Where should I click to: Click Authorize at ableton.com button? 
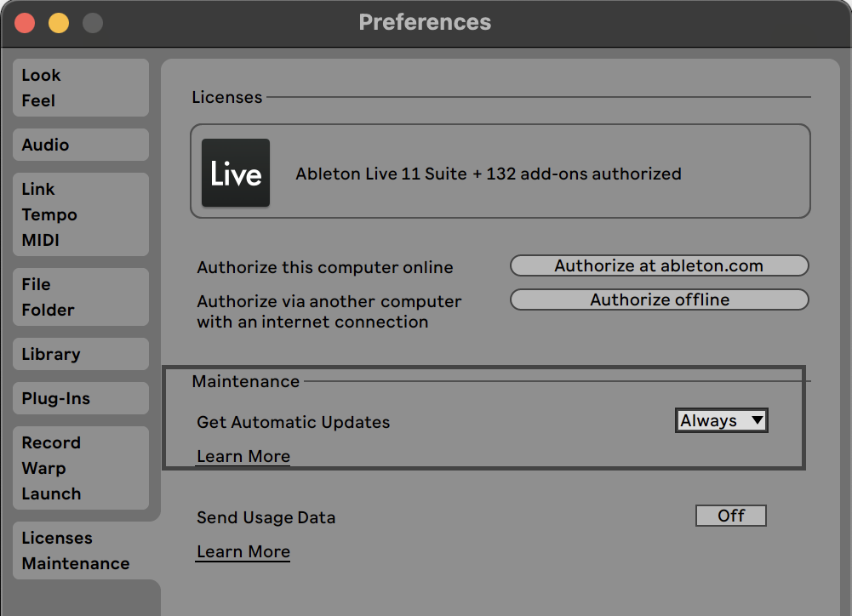tap(659, 265)
